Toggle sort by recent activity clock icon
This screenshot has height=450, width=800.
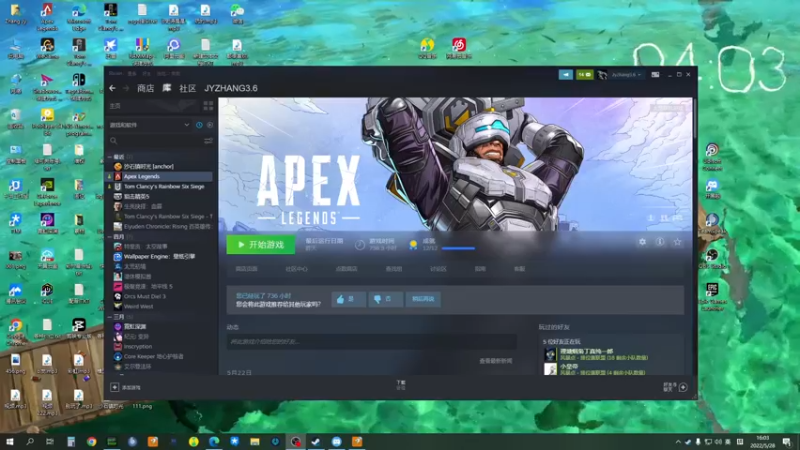click(x=199, y=125)
